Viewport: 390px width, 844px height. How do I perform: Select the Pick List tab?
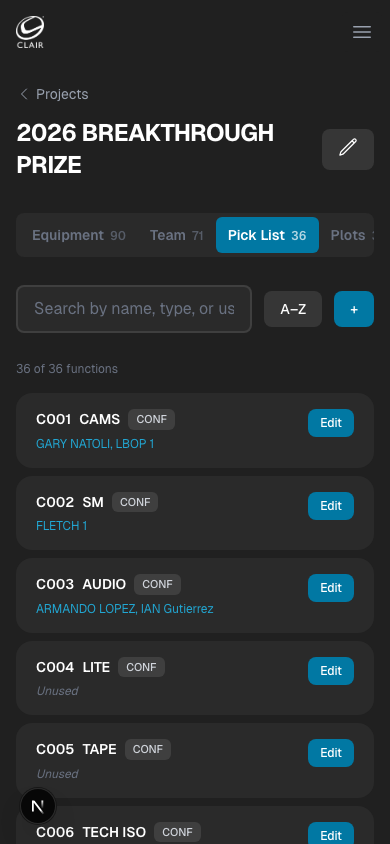[x=267, y=235]
